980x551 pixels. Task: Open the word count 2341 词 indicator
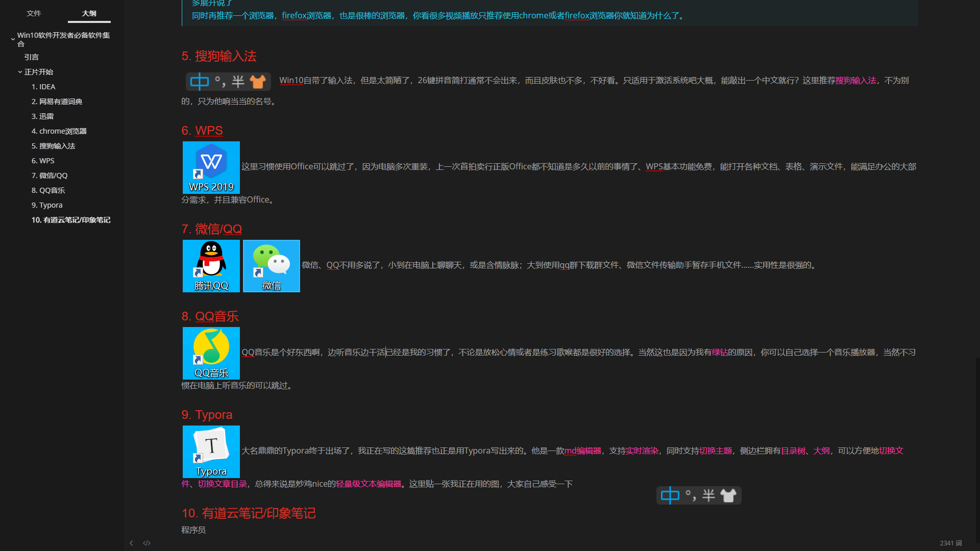[950, 543]
